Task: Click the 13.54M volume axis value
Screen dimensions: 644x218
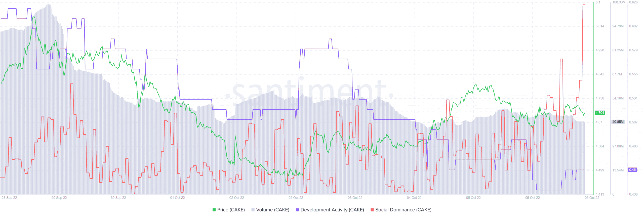Action: point(618,170)
